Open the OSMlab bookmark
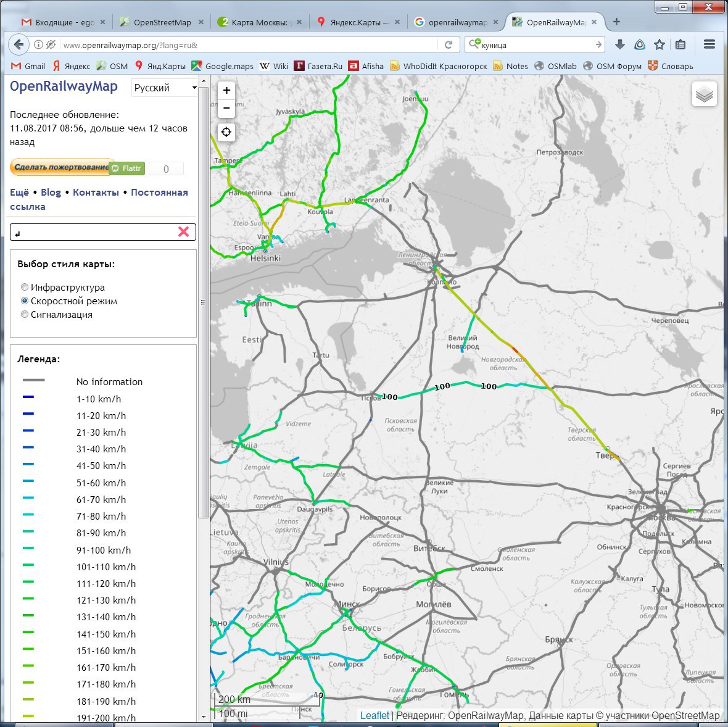Screen dimensions: 728x727 click(x=555, y=66)
